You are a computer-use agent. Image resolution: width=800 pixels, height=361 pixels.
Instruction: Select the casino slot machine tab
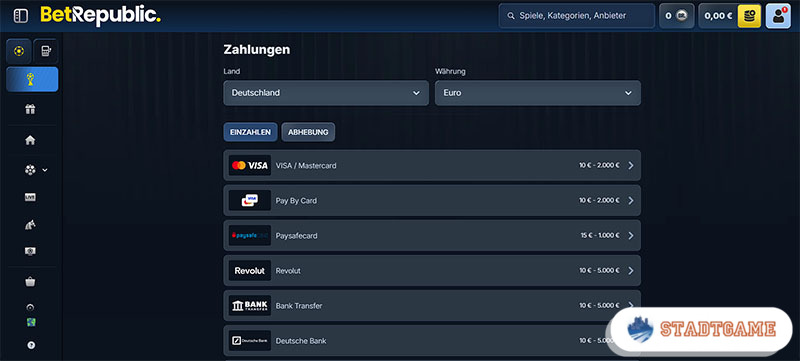tap(46, 51)
